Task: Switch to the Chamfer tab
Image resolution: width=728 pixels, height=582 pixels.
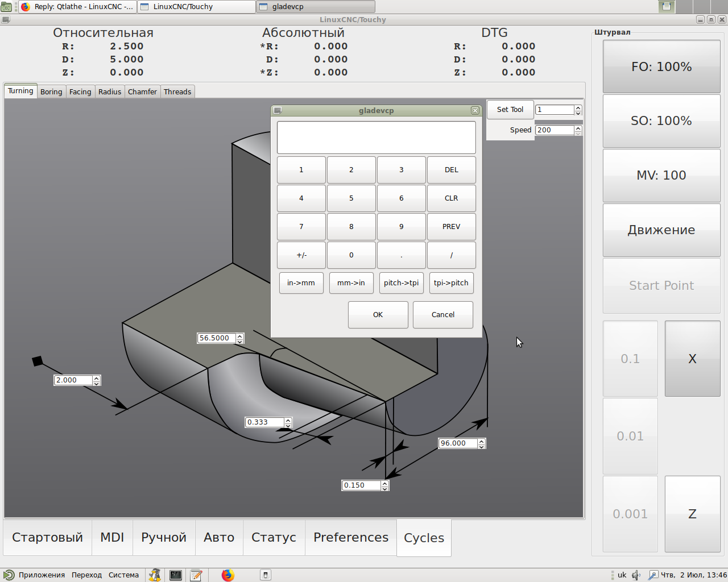Action: click(x=142, y=92)
